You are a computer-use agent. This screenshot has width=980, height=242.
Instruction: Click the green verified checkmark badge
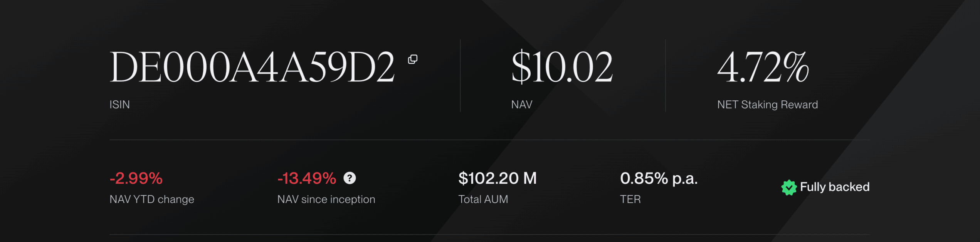[788, 188]
